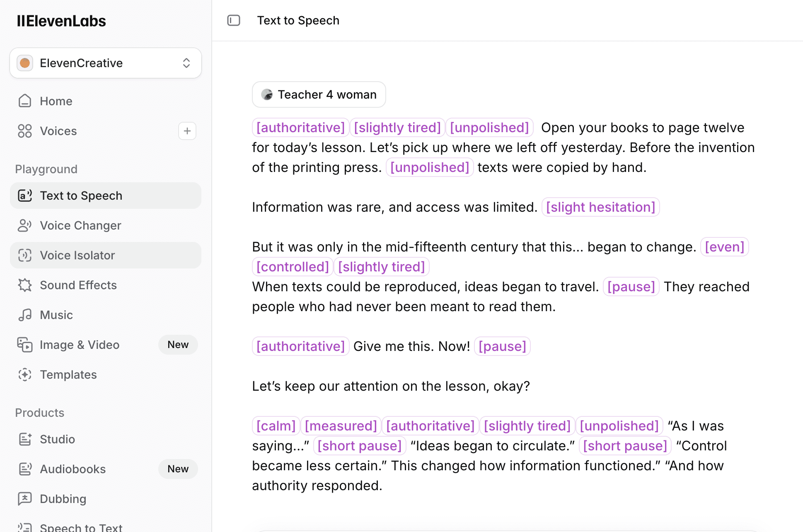Open Dubbing from sidebar
803x532 pixels.
pyautogui.click(x=63, y=499)
